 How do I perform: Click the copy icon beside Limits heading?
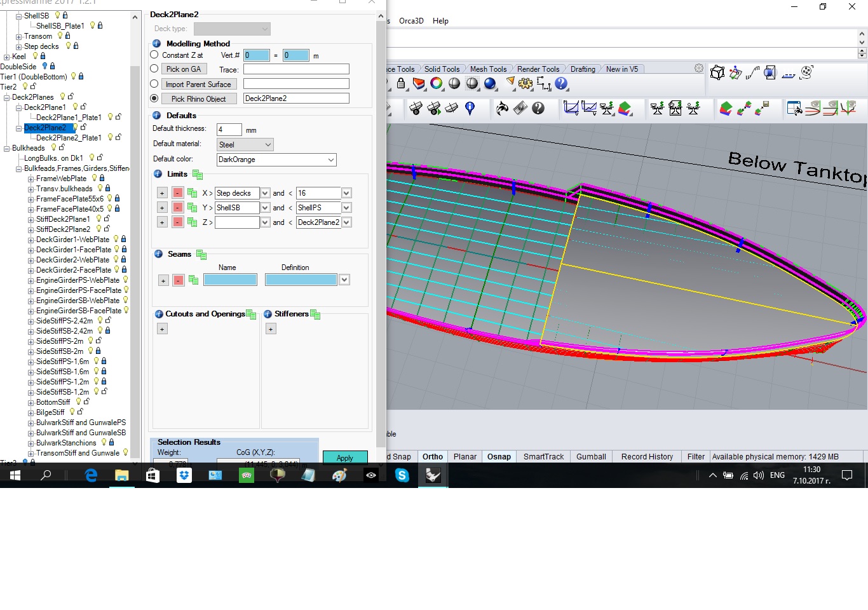coord(198,175)
